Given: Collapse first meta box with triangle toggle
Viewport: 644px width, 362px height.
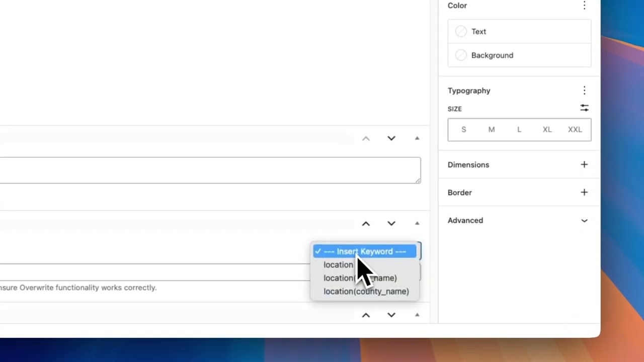Looking at the screenshot, I should coord(417,138).
